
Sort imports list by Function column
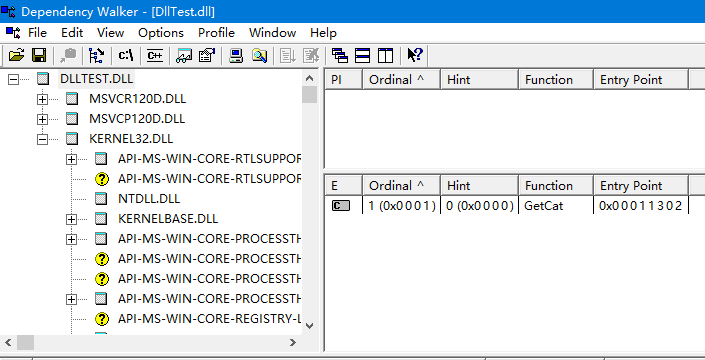(556, 80)
